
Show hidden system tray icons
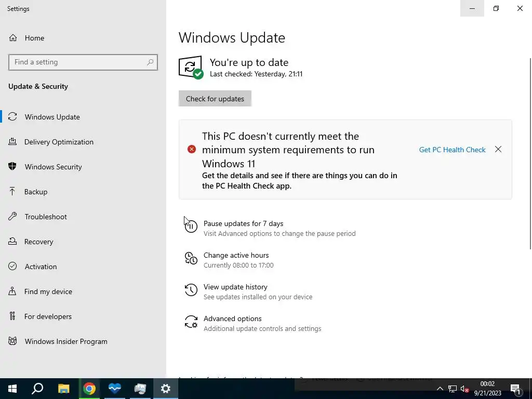[x=440, y=389]
